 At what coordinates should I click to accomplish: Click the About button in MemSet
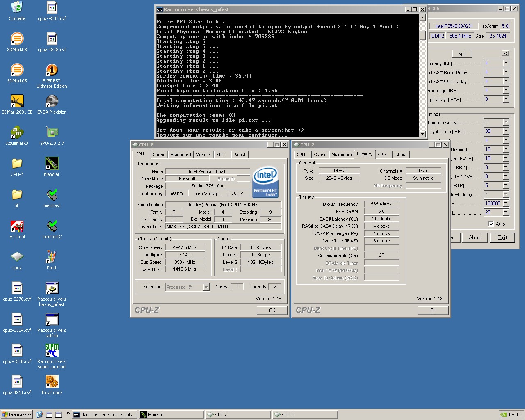tap(475, 237)
